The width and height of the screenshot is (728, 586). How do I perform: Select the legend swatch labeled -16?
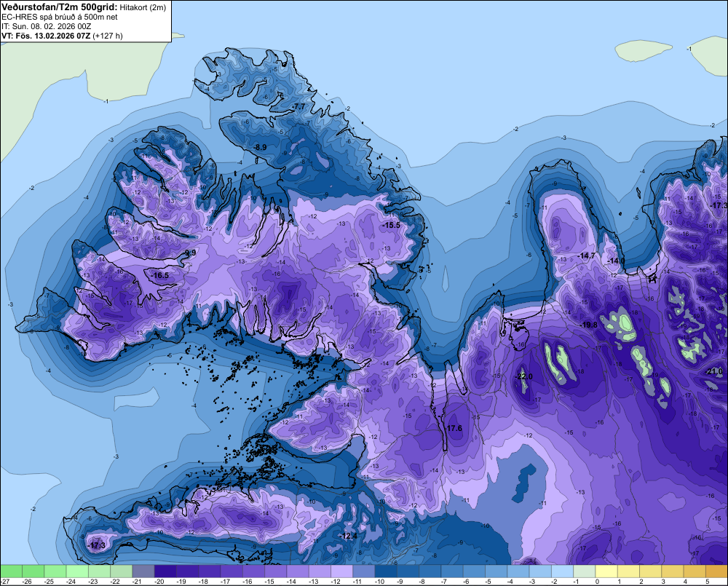click(253, 571)
